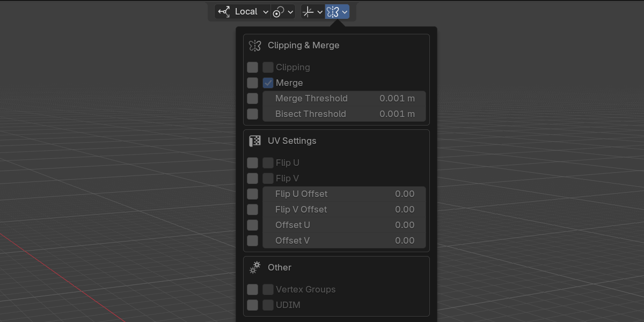The image size is (644, 322).
Task: Click the Bisect Threshold value field
Action: pyautogui.click(x=344, y=114)
